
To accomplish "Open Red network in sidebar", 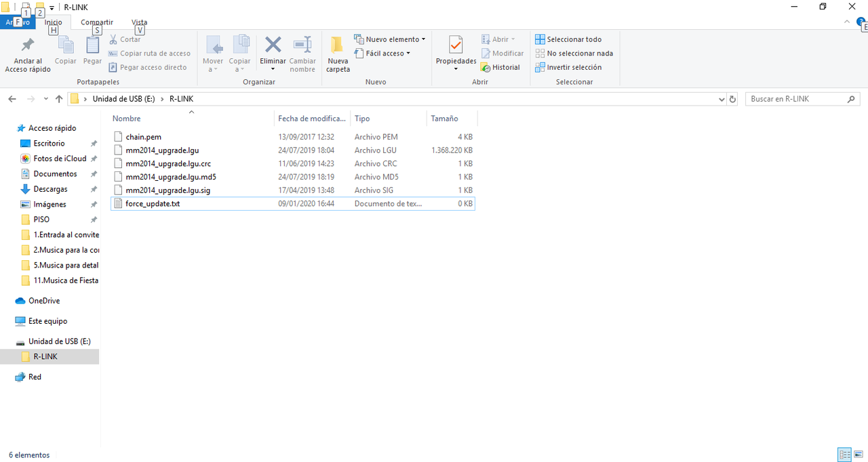I will [x=35, y=377].
